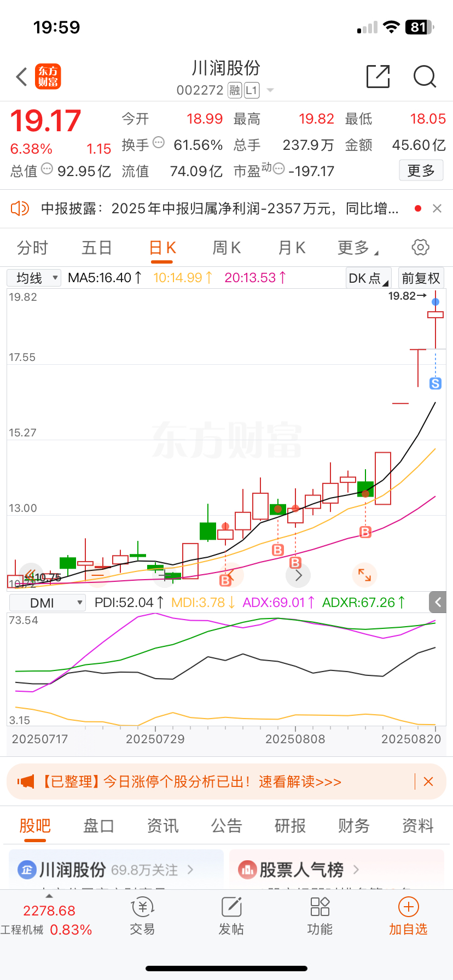Tap the blue 企 company icon
This screenshot has height=980, width=453.
tap(27, 870)
